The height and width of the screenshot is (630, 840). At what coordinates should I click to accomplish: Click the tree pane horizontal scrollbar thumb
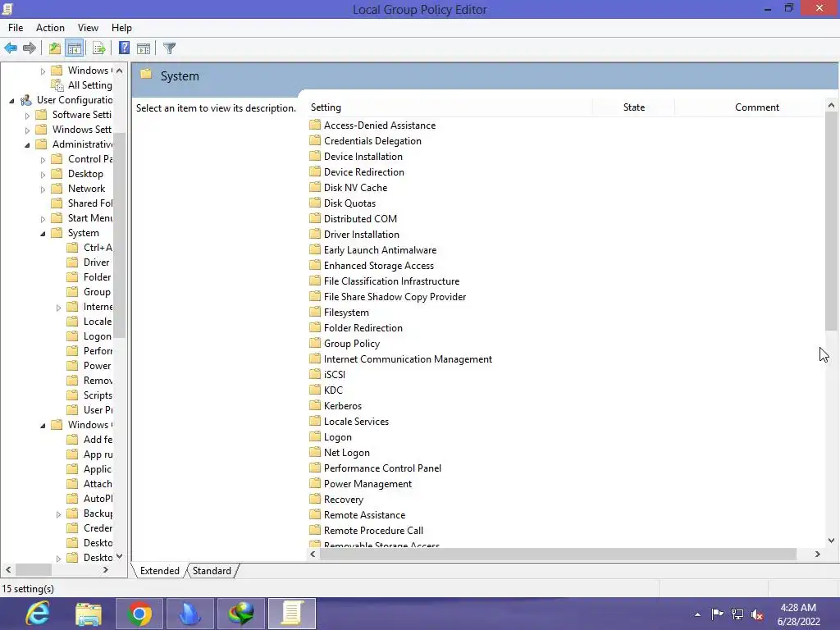pos(33,570)
